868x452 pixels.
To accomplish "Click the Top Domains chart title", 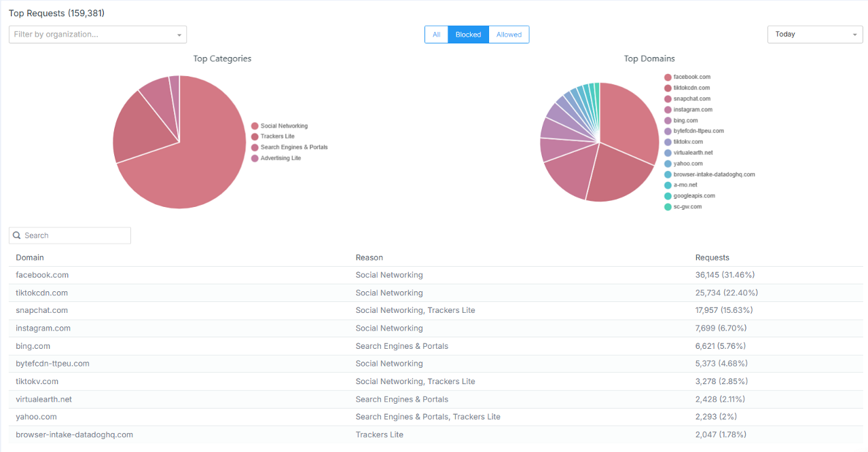I will [x=649, y=59].
